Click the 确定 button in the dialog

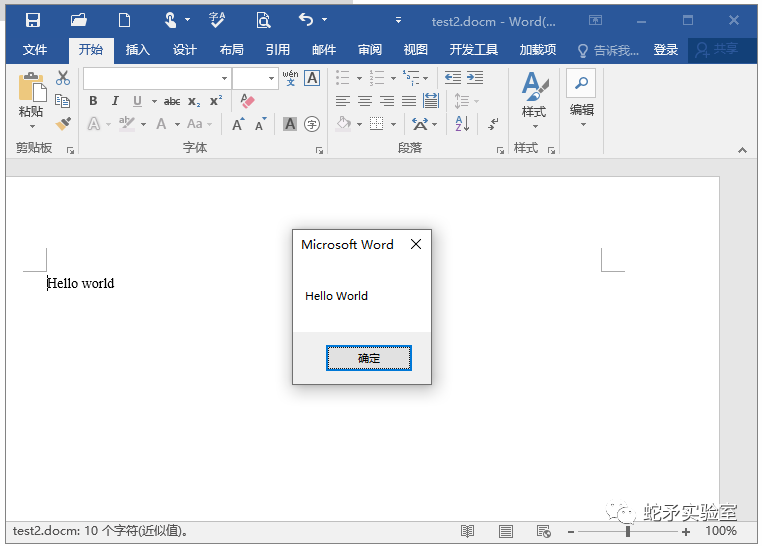pyautogui.click(x=368, y=358)
